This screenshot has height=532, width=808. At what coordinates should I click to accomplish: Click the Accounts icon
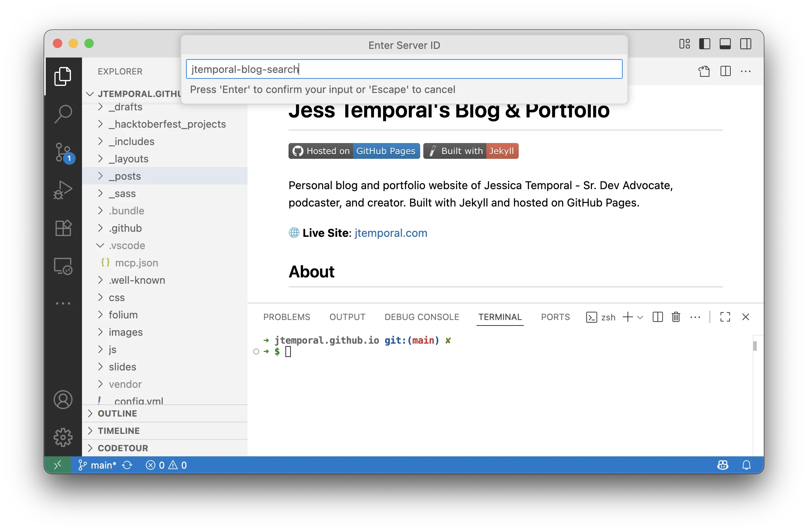[x=63, y=400]
